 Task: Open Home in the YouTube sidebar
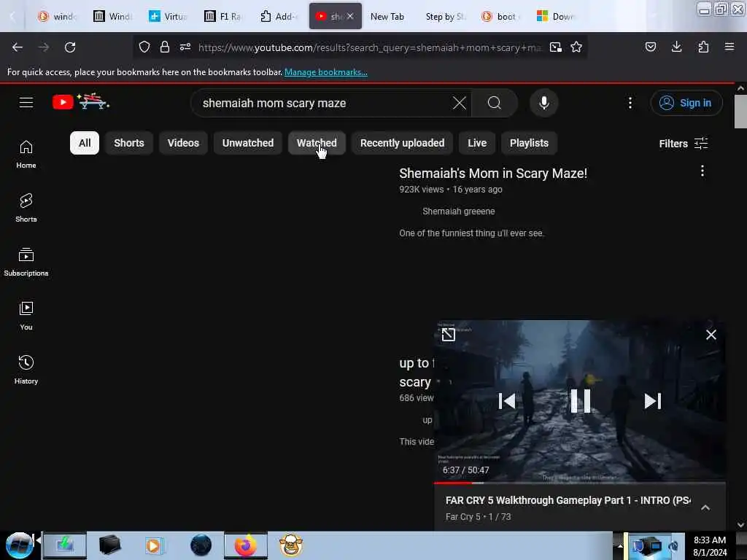tap(26, 155)
